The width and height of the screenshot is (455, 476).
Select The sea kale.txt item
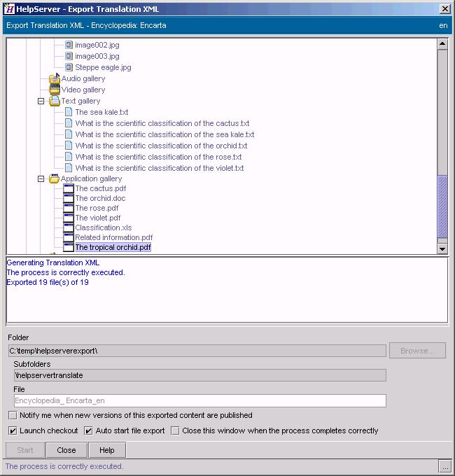[101, 112]
